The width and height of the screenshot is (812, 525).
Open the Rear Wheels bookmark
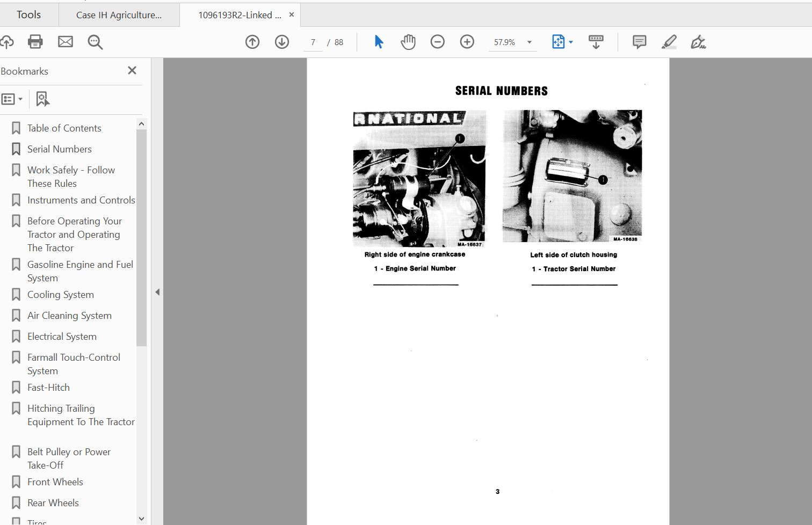point(53,503)
